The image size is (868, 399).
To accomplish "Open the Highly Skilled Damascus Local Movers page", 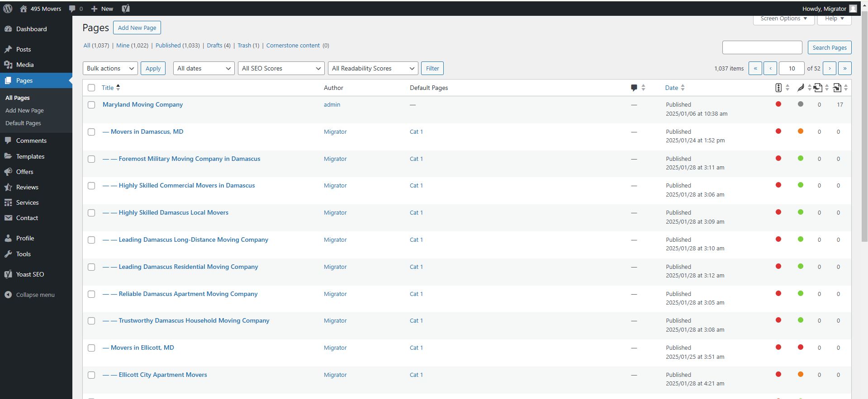I will 173,212.
